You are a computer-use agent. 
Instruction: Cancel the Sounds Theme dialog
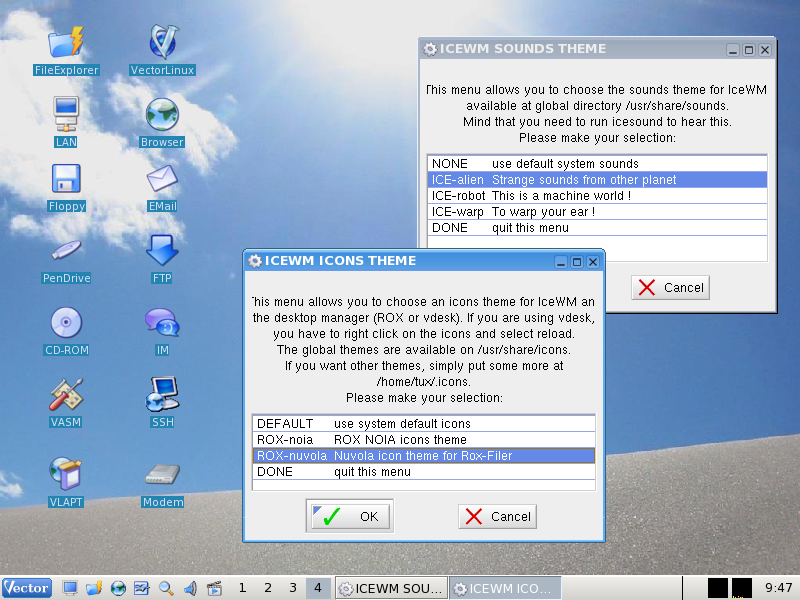tap(671, 288)
